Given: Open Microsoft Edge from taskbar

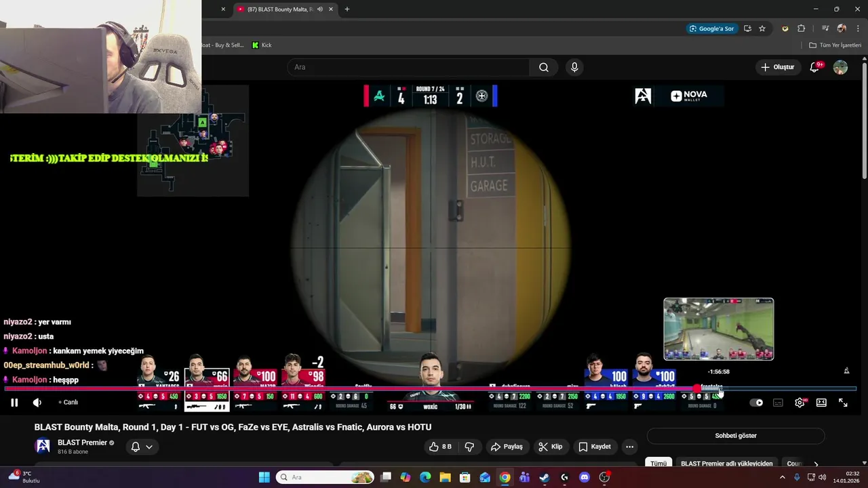Looking at the screenshot, I should coord(425,477).
